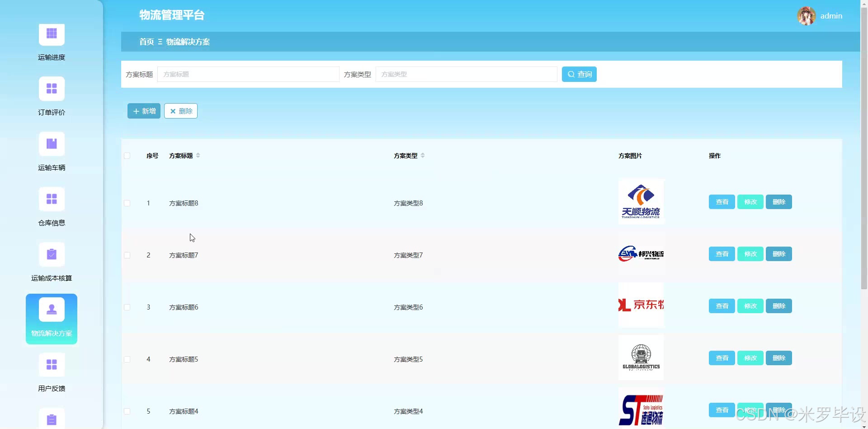Open the 订单评价 sidebar icon

click(52, 89)
